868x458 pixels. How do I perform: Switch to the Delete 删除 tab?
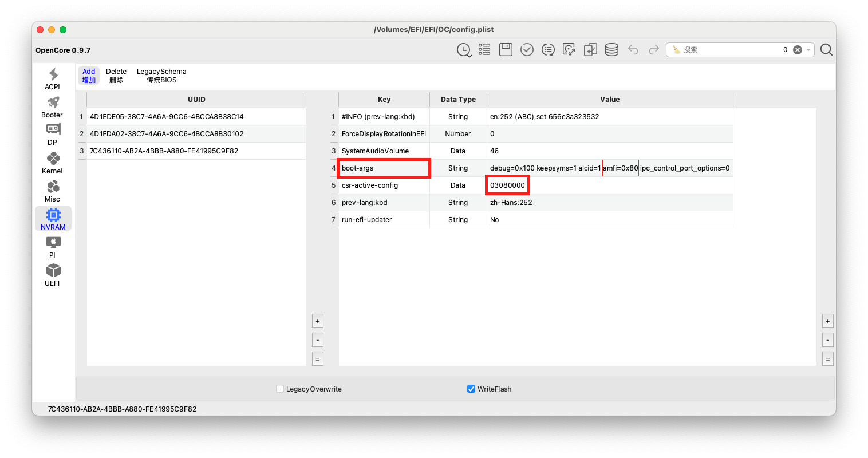pos(116,76)
